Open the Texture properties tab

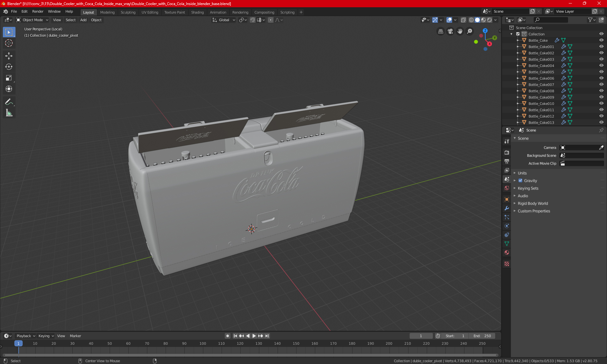[x=507, y=264]
